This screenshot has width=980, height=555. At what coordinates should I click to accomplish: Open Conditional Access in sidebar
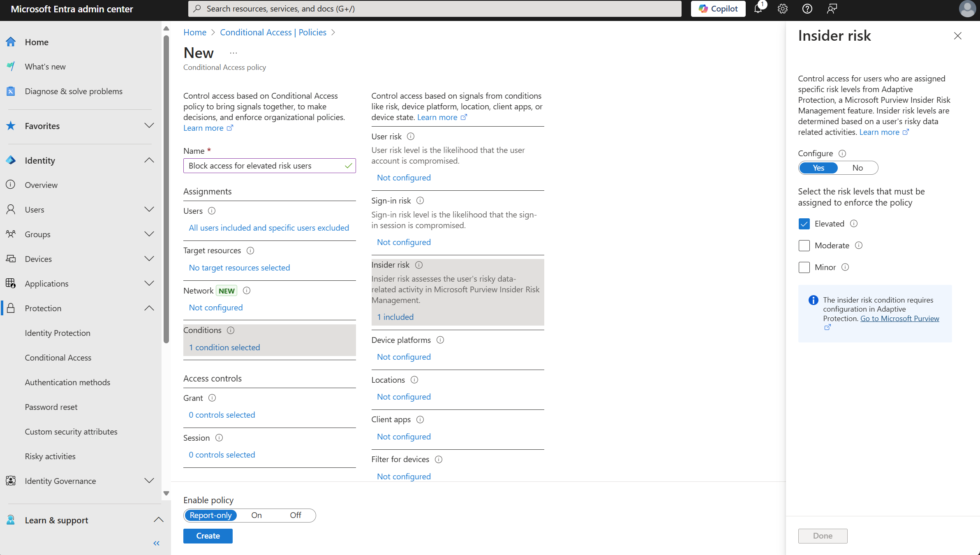pos(58,358)
